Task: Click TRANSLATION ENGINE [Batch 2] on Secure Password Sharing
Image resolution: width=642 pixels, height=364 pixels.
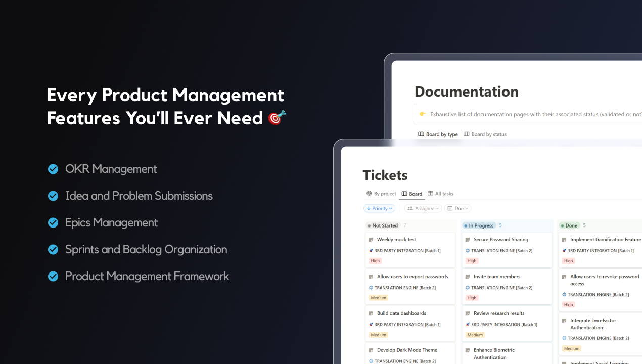Action: pos(502,251)
